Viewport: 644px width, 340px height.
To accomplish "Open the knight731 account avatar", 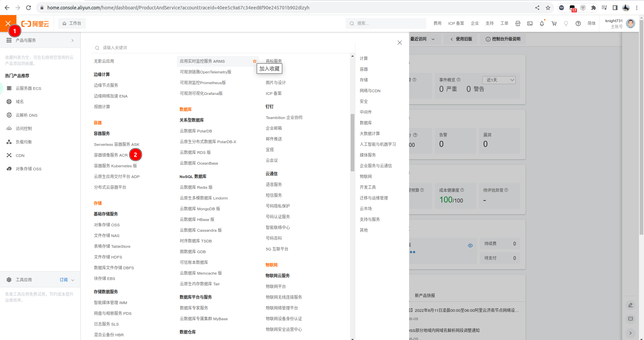I will click(x=631, y=23).
